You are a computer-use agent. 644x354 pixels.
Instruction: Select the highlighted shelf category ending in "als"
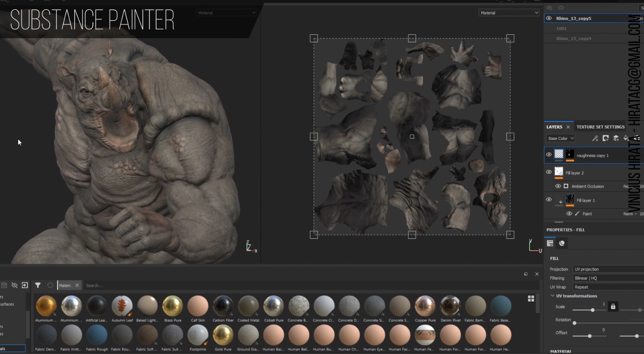(13, 348)
